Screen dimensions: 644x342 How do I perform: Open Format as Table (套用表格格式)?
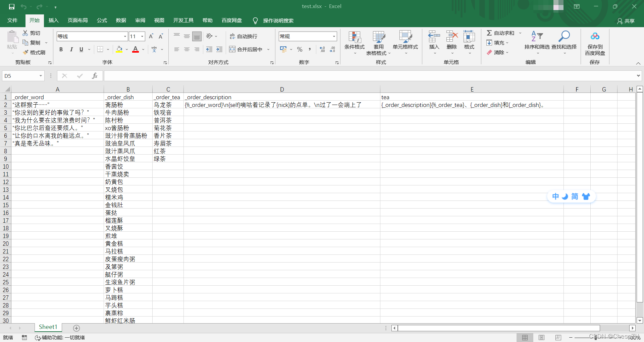pyautogui.click(x=378, y=43)
